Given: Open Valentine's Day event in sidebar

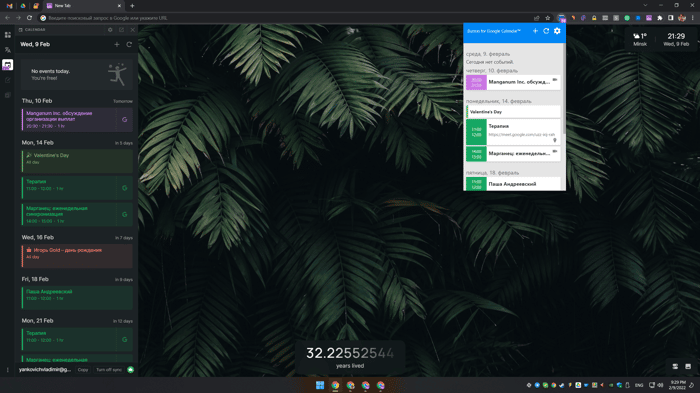Looking at the screenshot, I should point(77,161).
